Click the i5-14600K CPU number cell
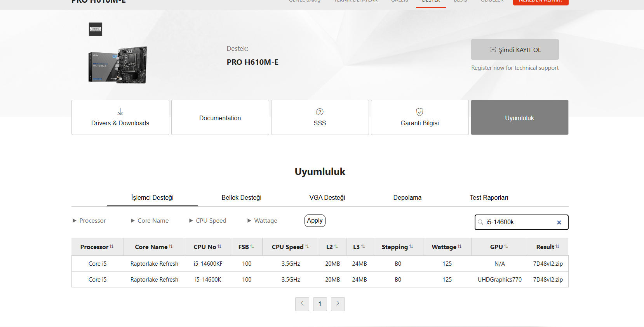The image size is (644, 327). pyautogui.click(x=208, y=280)
